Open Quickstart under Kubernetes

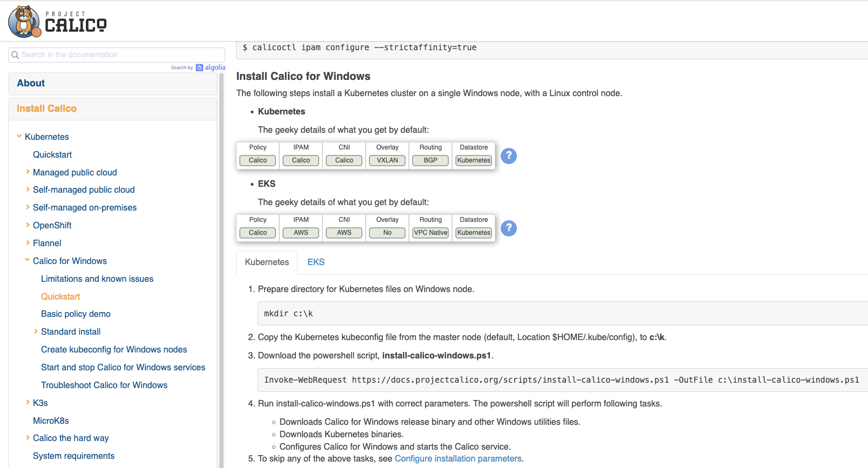[x=52, y=154]
